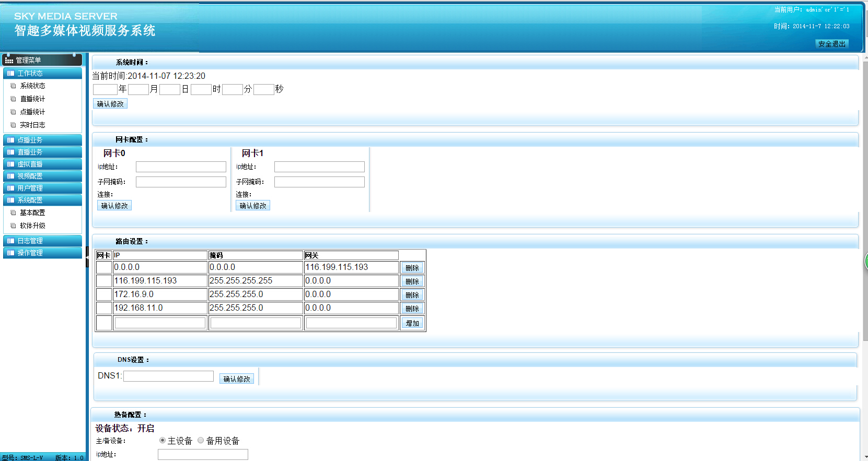Click the 当前用户 admin text in header
This screenshot has width=868, height=461.
pyautogui.click(x=812, y=10)
